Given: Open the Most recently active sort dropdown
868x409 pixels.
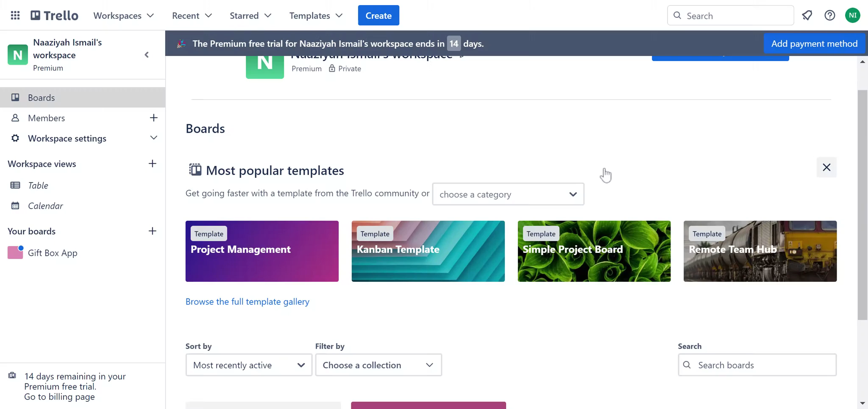Looking at the screenshot, I should click(249, 365).
